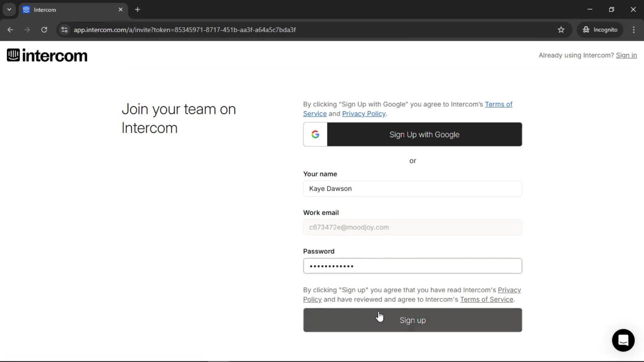Click the "Join your team on Intercom" heading

point(179,118)
